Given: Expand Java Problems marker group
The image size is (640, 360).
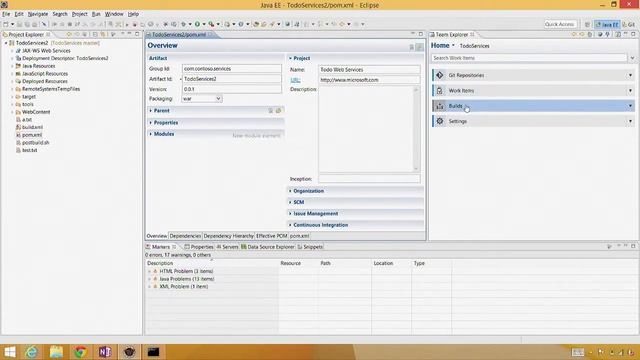Looking at the screenshot, I should [149, 279].
